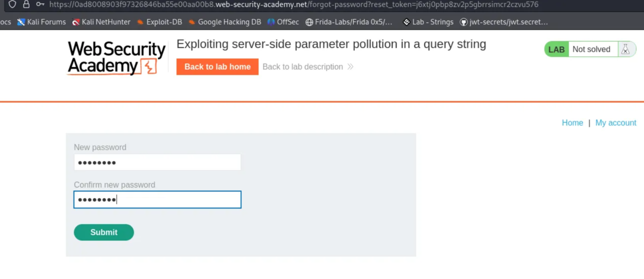The image size is (644, 279).
Task: Open the Lab - Strings bookmark
Action: pos(428,22)
